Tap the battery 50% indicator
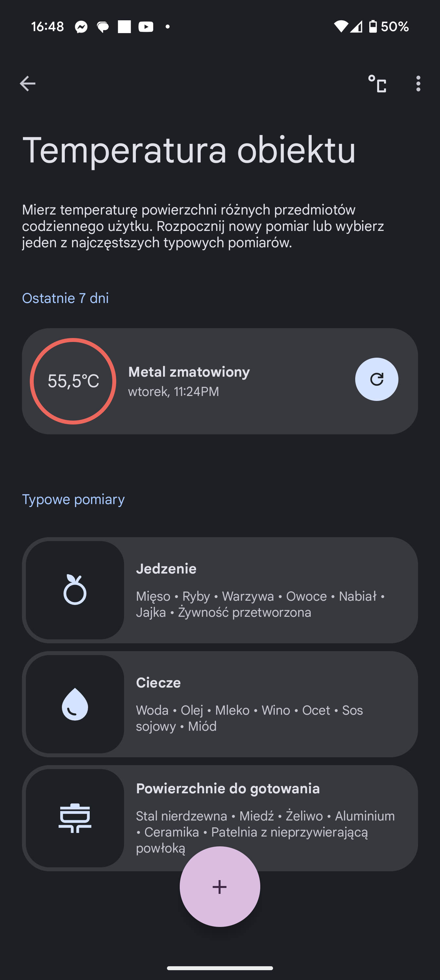Image resolution: width=440 pixels, height=980 pixels. (389, 27)
